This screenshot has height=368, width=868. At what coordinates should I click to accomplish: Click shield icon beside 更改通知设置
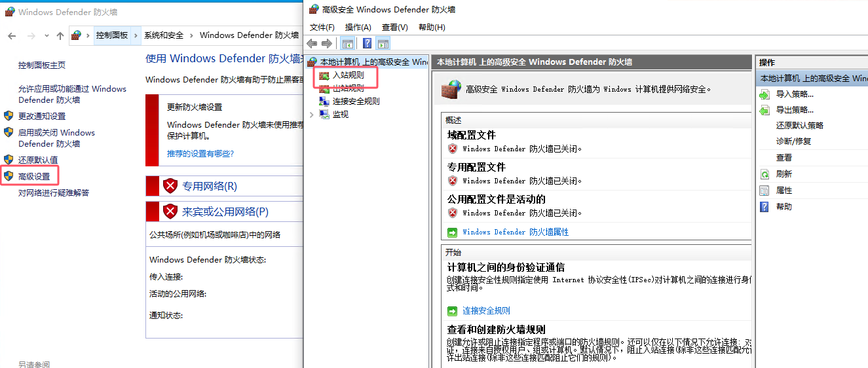(9, 116)
